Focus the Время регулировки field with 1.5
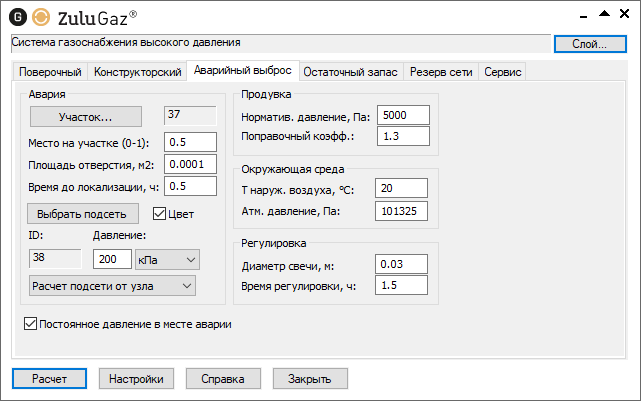This screenshot has height=401, width=641. (x=401, y=285)
